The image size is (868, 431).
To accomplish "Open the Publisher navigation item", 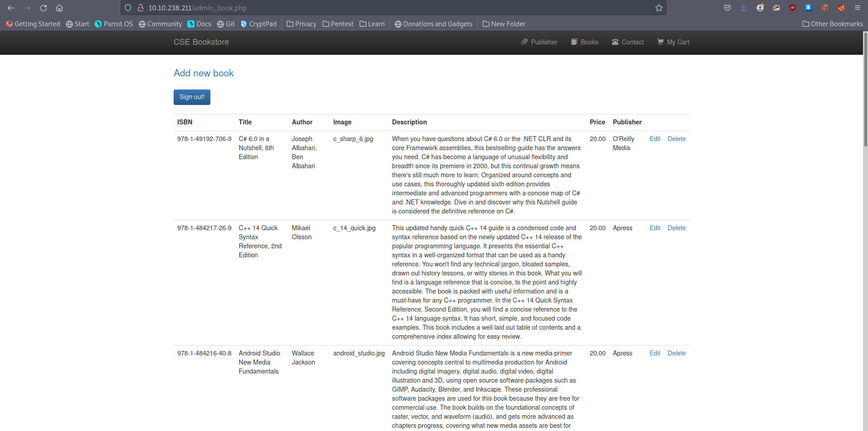I will tap(539, 42).
